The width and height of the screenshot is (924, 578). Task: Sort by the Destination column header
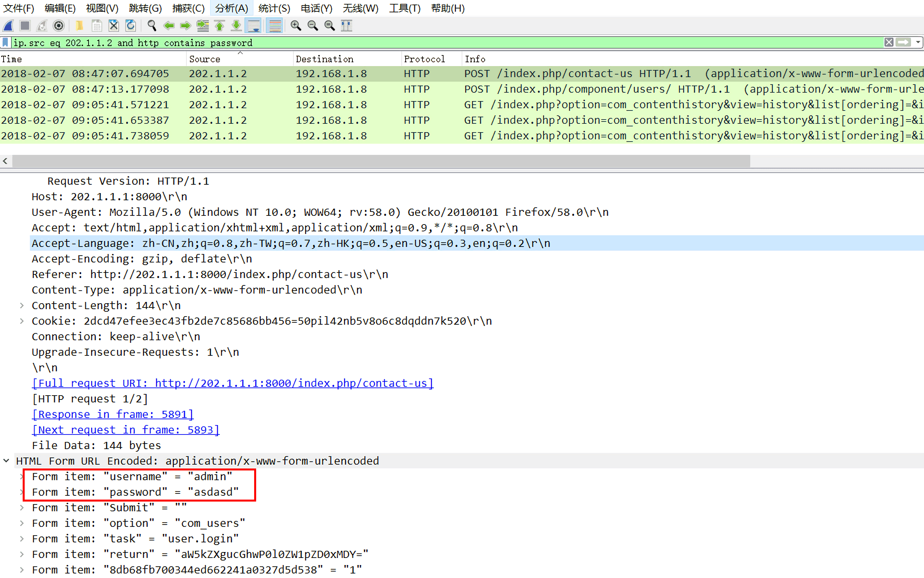[x=348, y=59]
